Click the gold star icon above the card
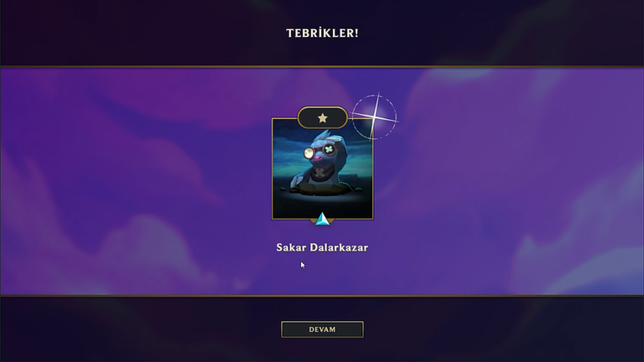Viewport: 644px width, 362px height. coord(322,118)
